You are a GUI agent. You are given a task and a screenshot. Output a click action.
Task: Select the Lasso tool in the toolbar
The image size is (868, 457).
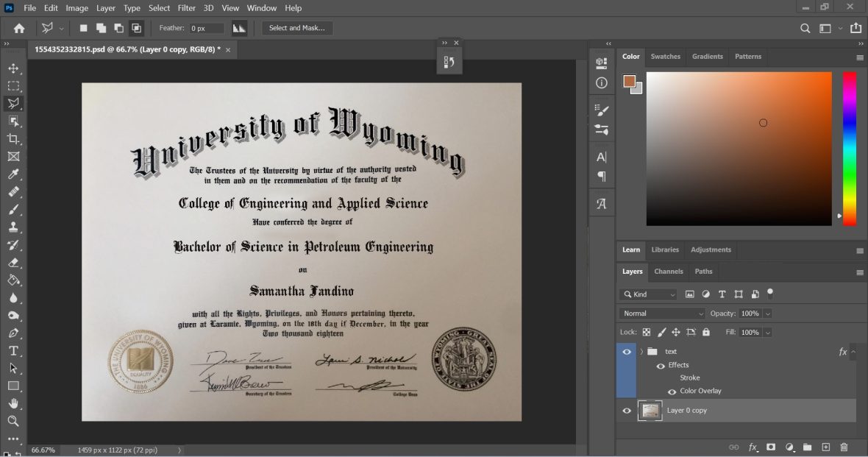[x=13, y=103]
